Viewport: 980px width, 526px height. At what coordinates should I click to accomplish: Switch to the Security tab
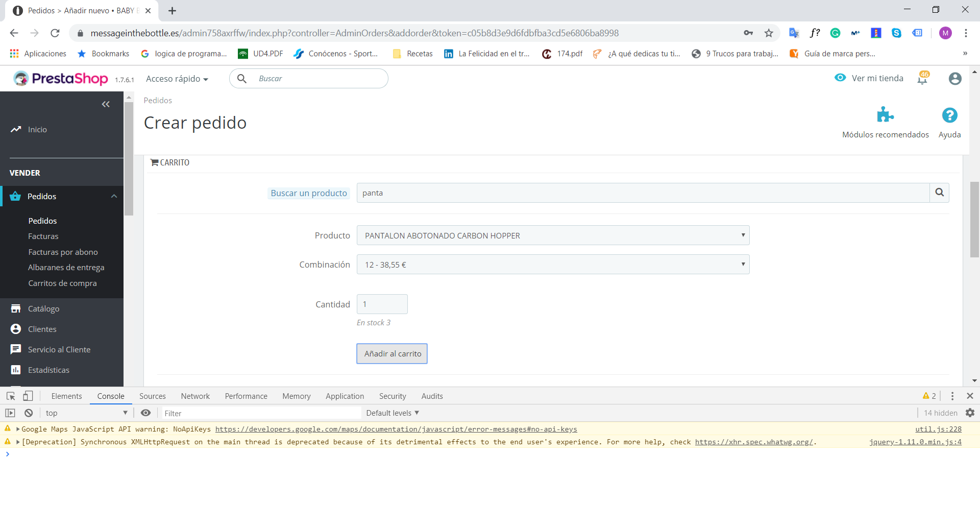point(393,396)
